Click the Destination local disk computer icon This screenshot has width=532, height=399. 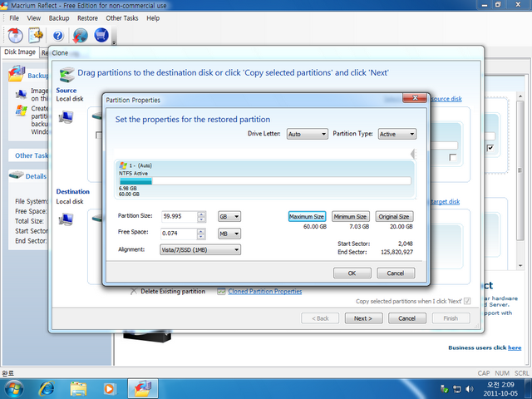(x=66, y=219)
